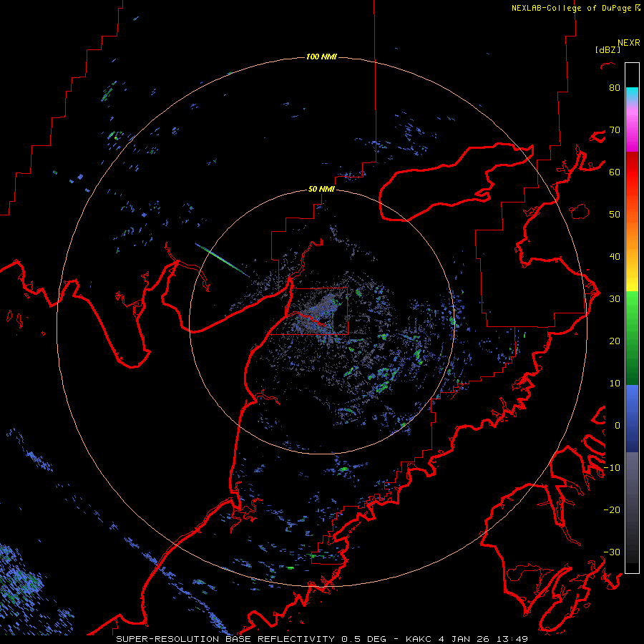Click the "[dBZ]" unit label
Viewport: 644px width, 644px height.
(608, 49)
